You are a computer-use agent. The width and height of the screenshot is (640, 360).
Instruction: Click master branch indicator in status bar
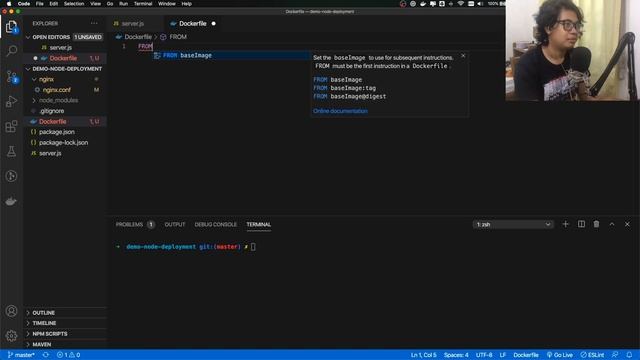(21, 355)
